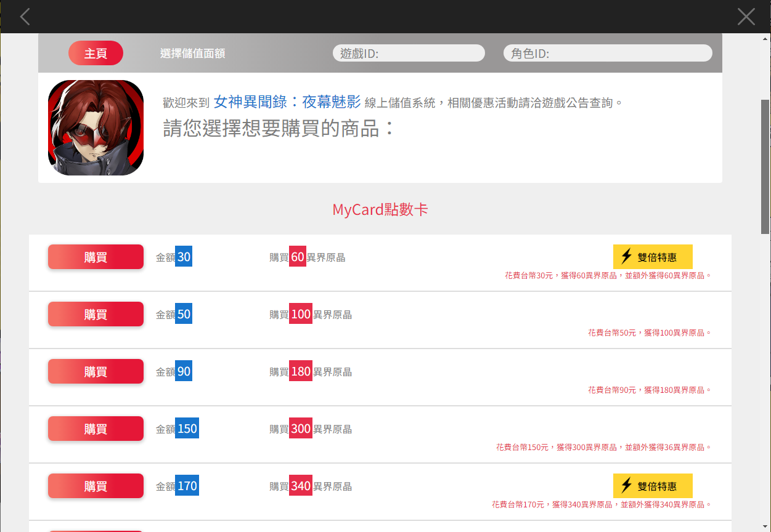Click the 花費台幣50元 description note
This screenshot has width=771, height=532.
coord(650,332)
